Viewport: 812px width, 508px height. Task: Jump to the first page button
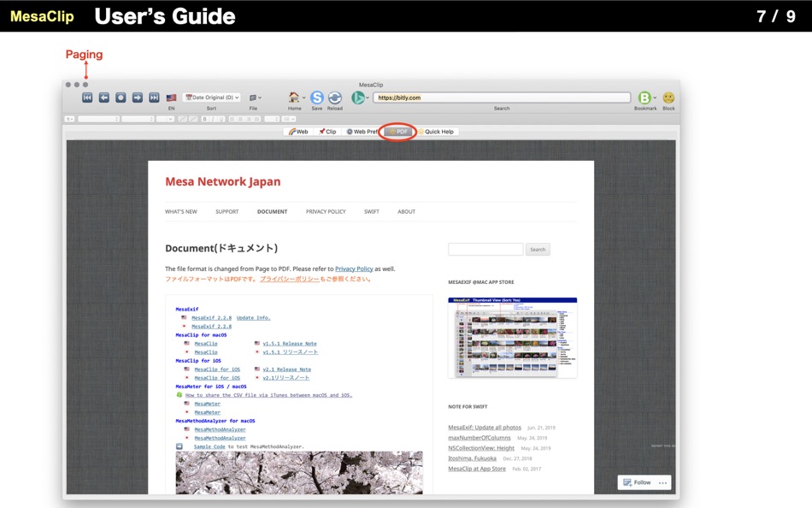tap(87, 97)
